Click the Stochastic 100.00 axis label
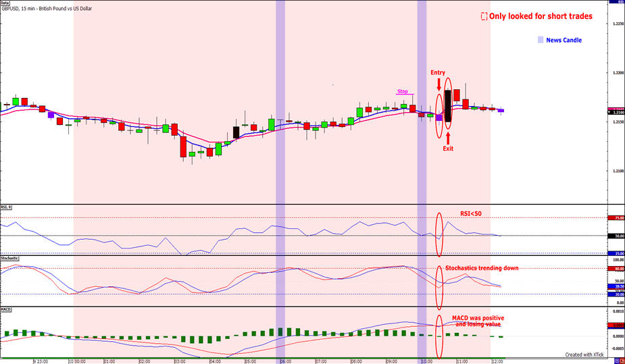 618,259
